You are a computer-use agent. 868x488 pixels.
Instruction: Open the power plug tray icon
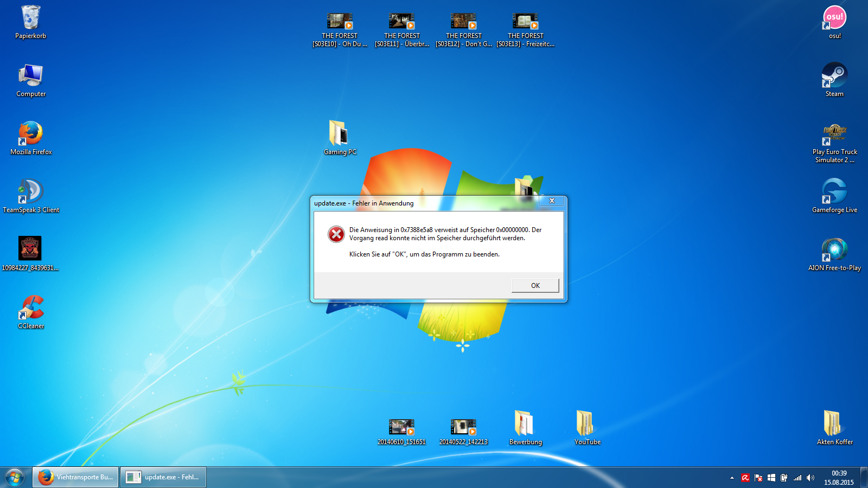coord(784,478)
